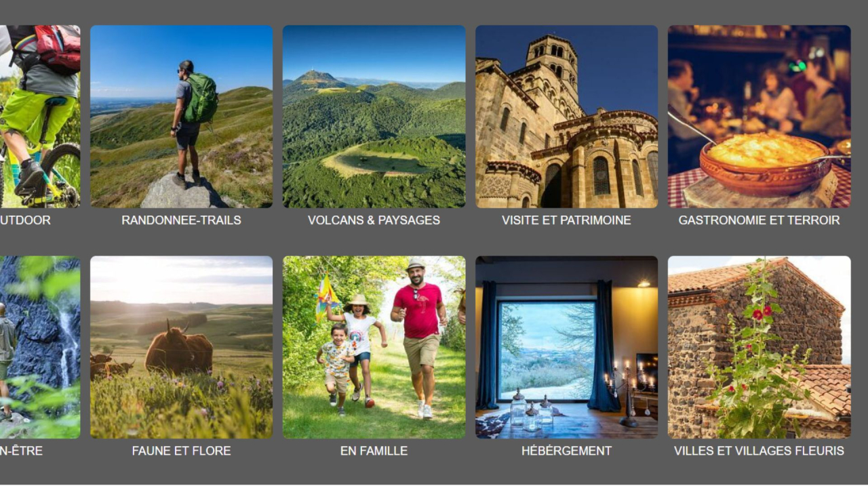Click the VISITE ET PATRIMOINE label
Viewport: 868px width, 488px height.
(566, 220)
